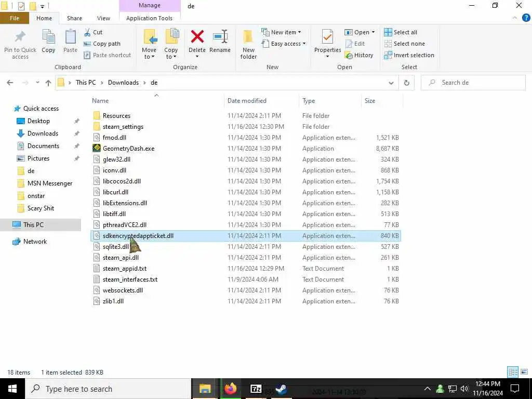
Task: Click Downloads in the address breadcrumb
Action: pos(123,83)
